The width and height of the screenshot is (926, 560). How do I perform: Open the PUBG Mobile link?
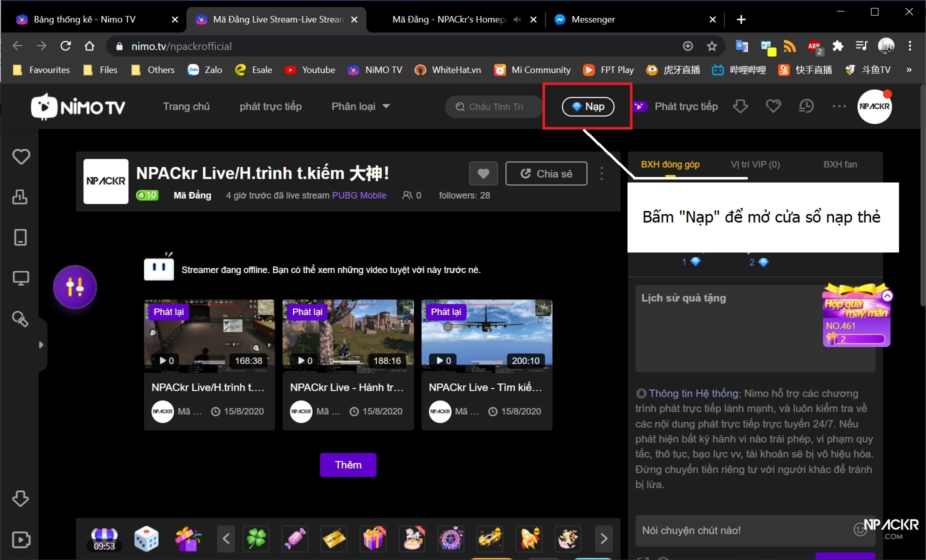(x=359, y=195)
